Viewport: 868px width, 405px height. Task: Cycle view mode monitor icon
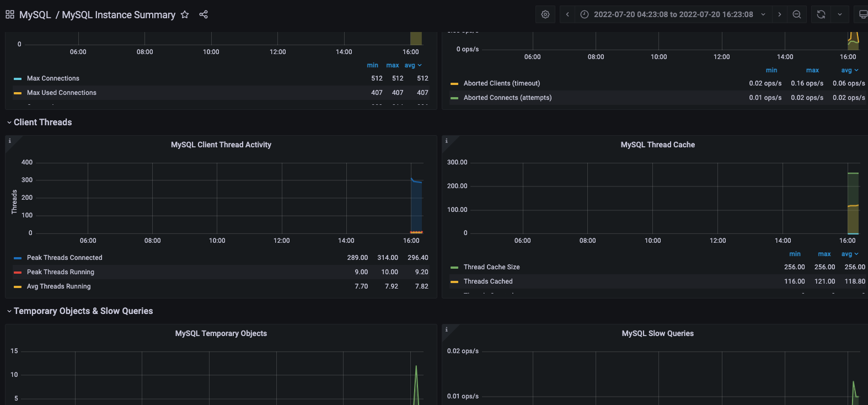tap(863, 14)
